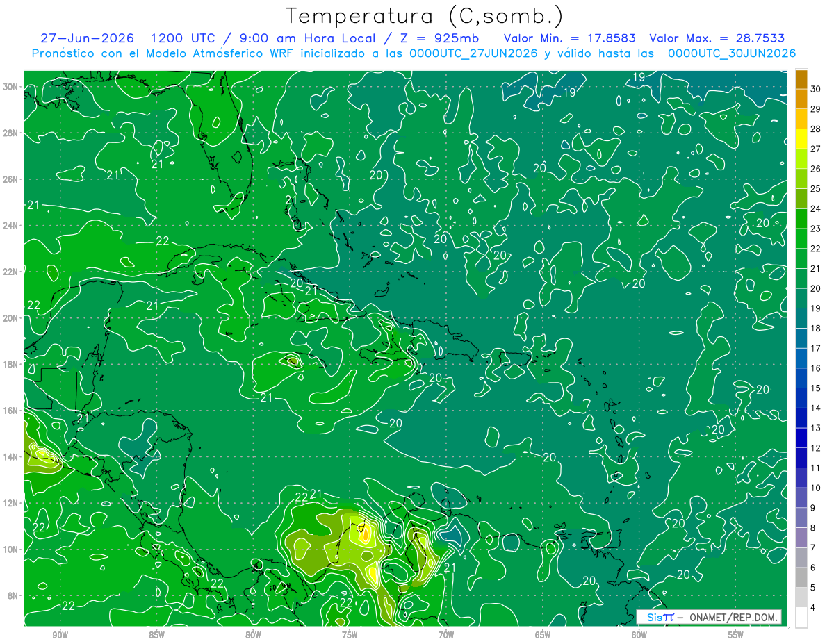Click the latitude label "16N"
Viewport: 834px width, 644px height.
[12, 411]
